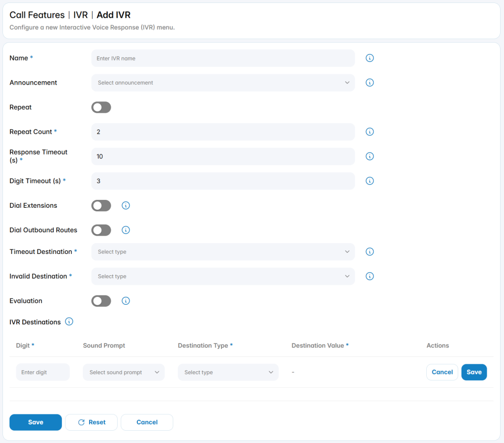Enable the Repeat toggle
This screenshot has width=504, height=443.
101,107
